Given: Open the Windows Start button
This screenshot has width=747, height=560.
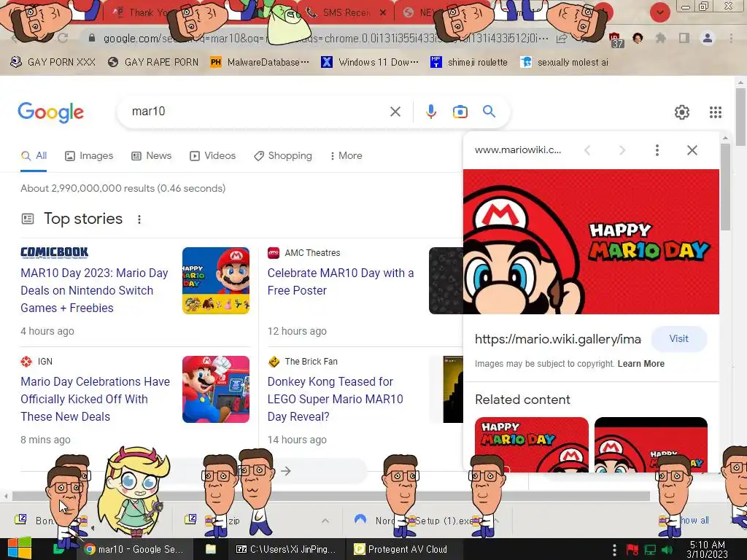Looking at the screenshot, I should [19, 549].
